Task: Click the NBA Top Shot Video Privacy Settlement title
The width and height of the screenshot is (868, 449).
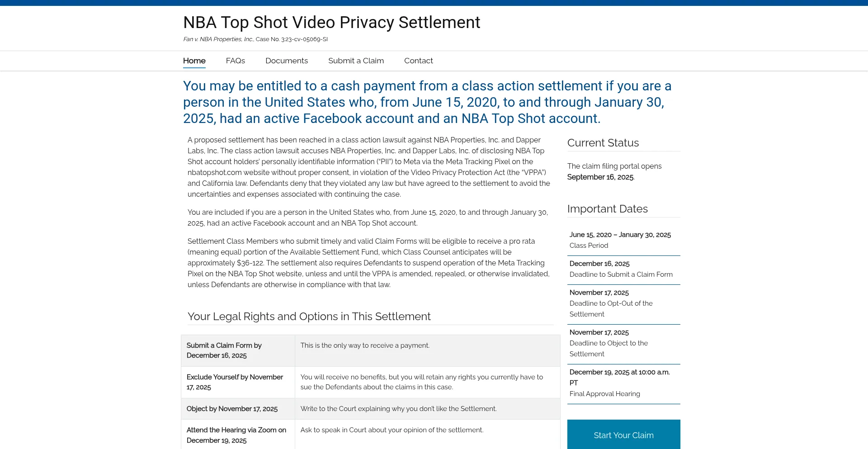Action: (331, 23)
